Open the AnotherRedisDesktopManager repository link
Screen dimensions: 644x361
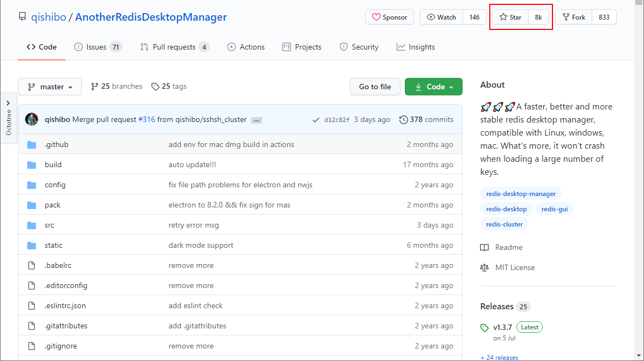click(151, 17)
